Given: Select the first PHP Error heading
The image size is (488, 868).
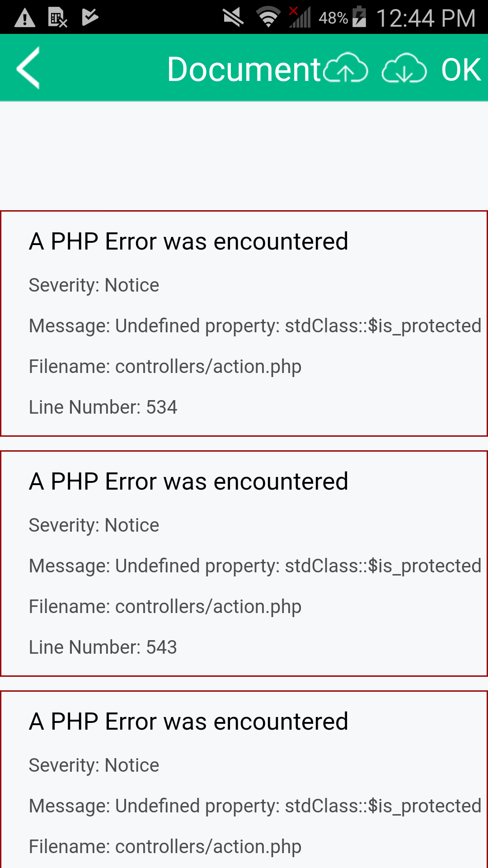Looking at the screenshot, I should 188,241.
